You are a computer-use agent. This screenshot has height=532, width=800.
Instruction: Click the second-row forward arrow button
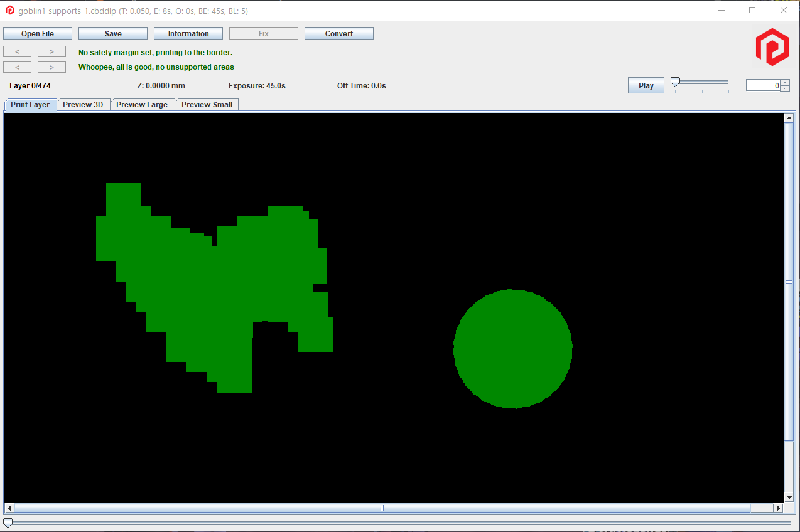(x=51, y=66)
